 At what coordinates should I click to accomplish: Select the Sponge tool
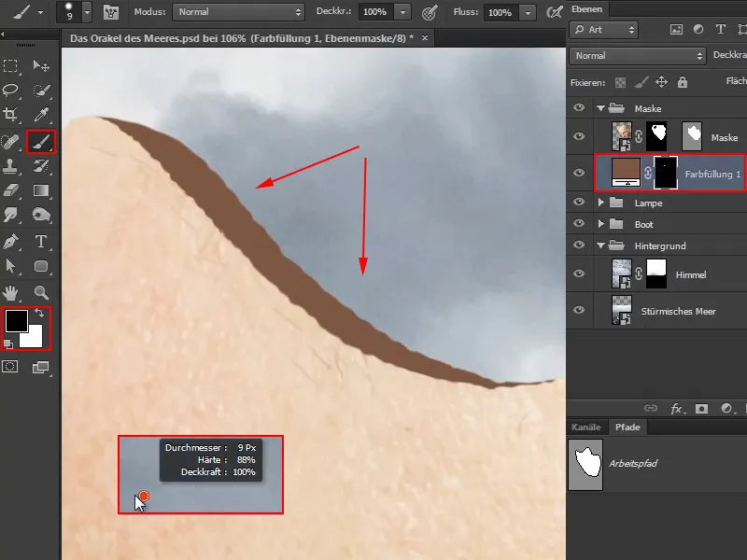(41, 215)
